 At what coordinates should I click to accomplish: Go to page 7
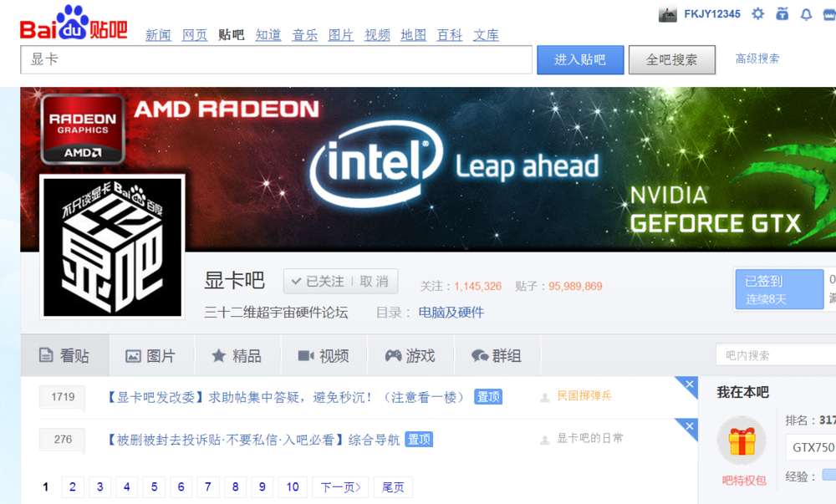click(x=208, y=487)
